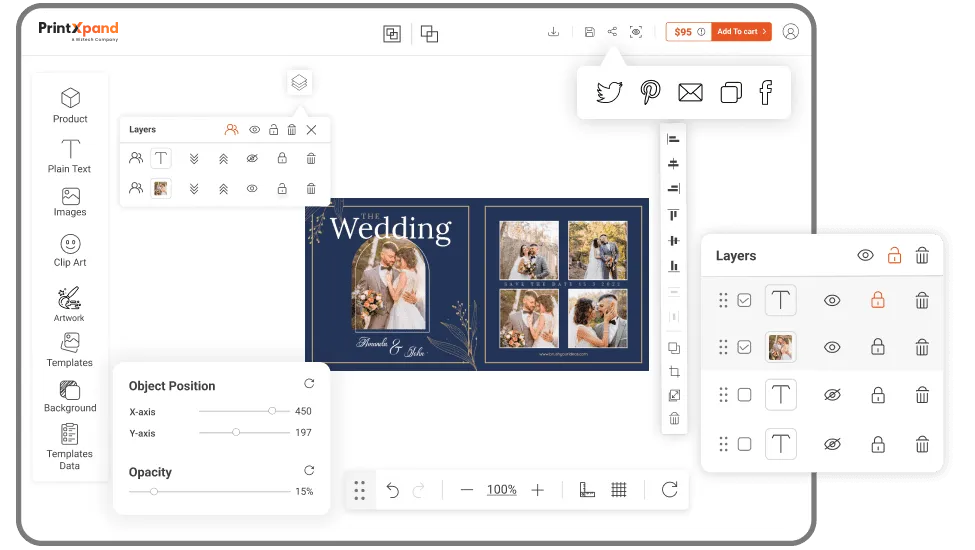
Task: Zoom in with the plus button
Action: click(x=538, y=490)
